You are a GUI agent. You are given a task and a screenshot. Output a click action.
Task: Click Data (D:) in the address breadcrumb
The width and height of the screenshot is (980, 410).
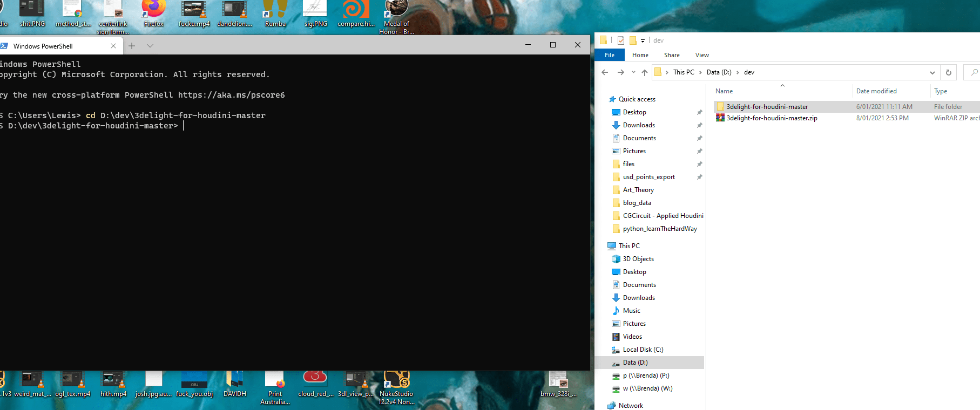pos(719,72)
